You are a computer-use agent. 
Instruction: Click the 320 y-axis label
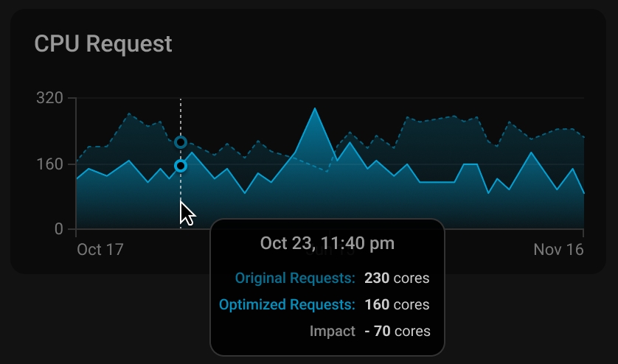(49, 98)
